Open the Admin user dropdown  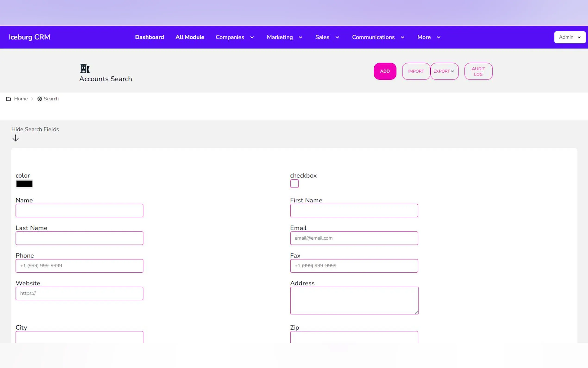(569, 37)
